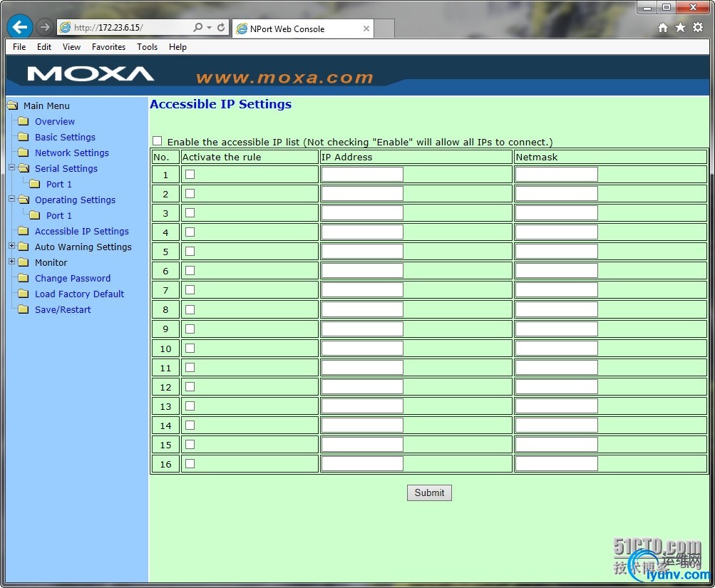Viewport: 715px width, 588px height.
Task: Open the Help menu
Action: pyautogui.click(x=178, y=47)
